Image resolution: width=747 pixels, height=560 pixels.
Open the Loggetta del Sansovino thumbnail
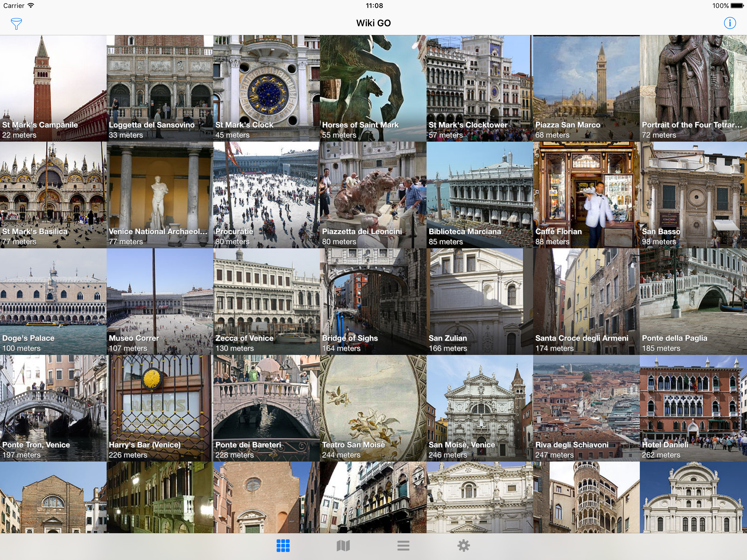[160, 88]
